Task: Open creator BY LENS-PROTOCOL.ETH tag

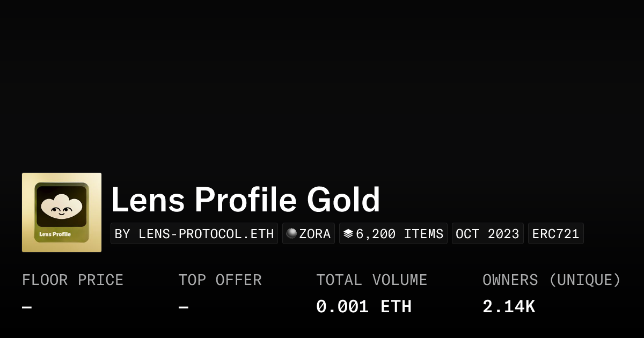Action: point(194,234)
